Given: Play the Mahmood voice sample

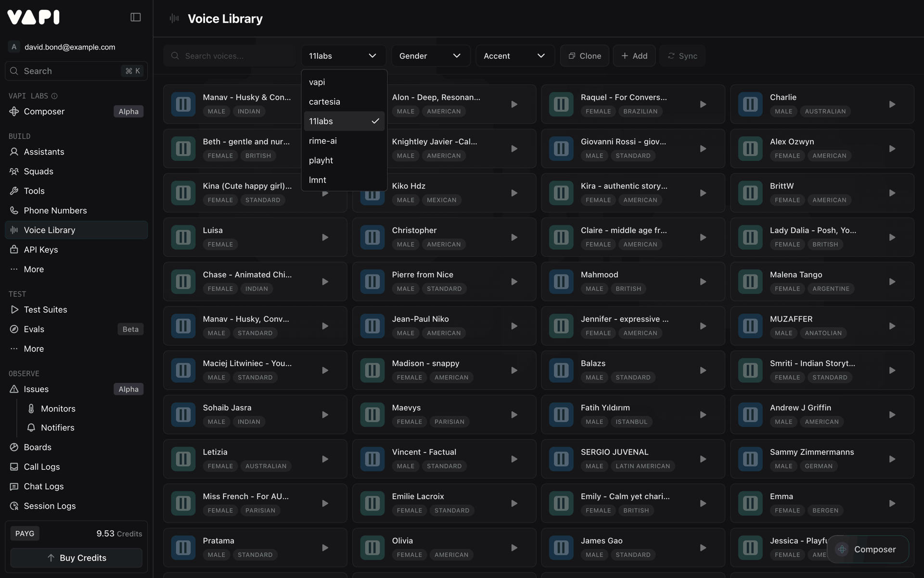Looking at the screenshot, I should click(703, 282).
